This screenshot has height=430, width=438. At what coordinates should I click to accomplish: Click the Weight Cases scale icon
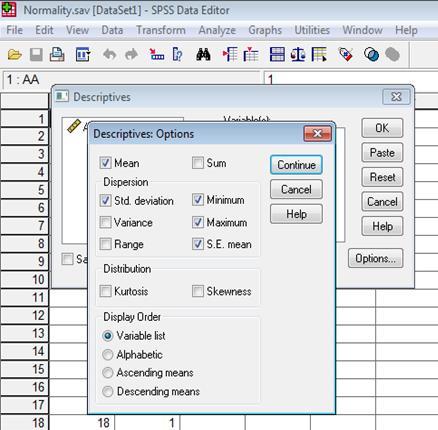click(x=298, y=54)
